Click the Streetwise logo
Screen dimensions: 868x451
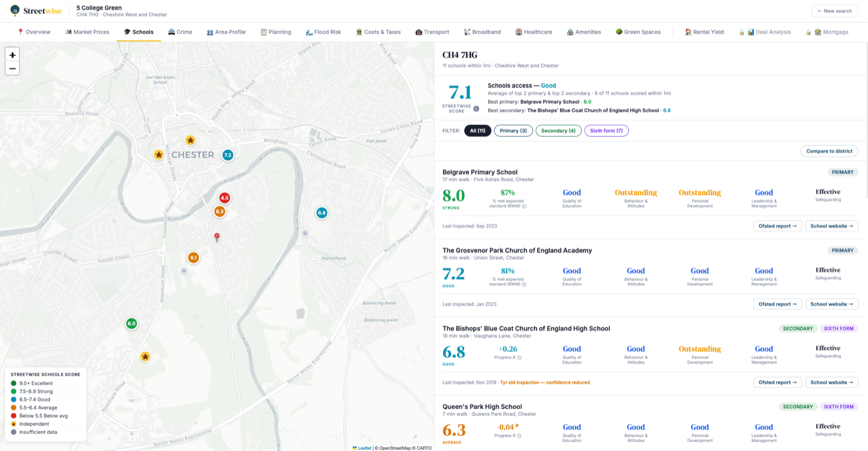37,11
